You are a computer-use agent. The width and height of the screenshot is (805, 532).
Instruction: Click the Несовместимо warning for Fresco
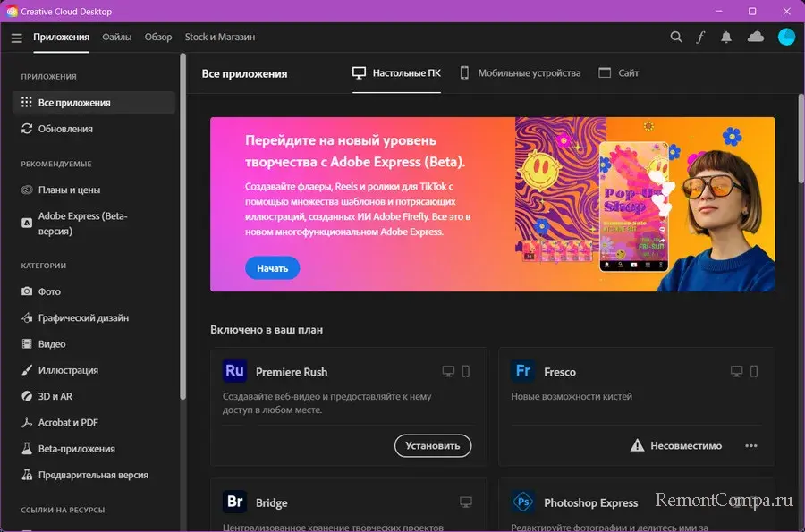(x=675, y=446)
